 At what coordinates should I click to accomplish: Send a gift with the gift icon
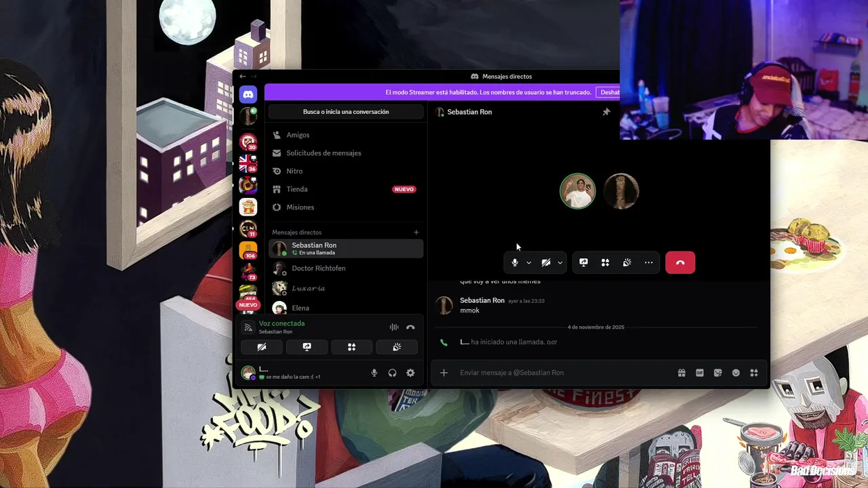click(682, 373)
